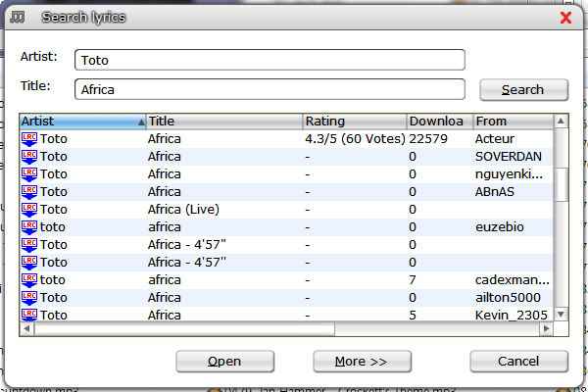Select the 'ailton5000' uploader cell
The height and width of the screenshot is (392, 588).
click(508, 298)
